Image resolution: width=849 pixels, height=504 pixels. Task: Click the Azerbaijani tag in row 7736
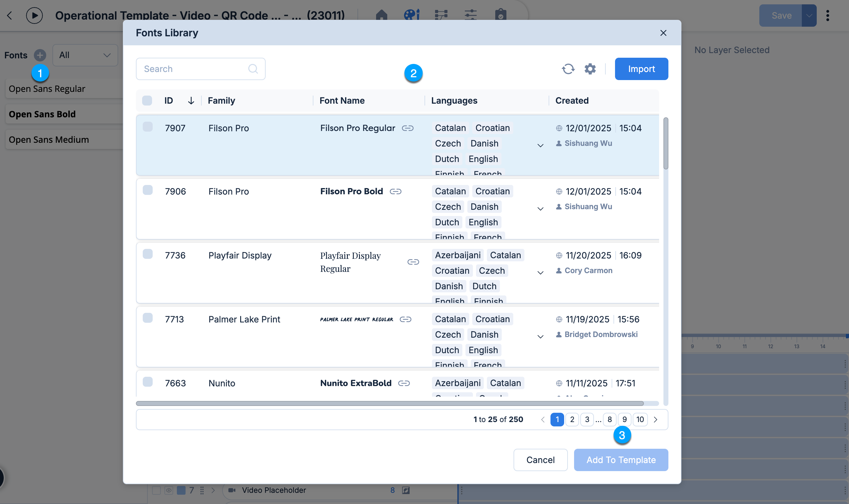pyautogui.click(x=458, y=255)
